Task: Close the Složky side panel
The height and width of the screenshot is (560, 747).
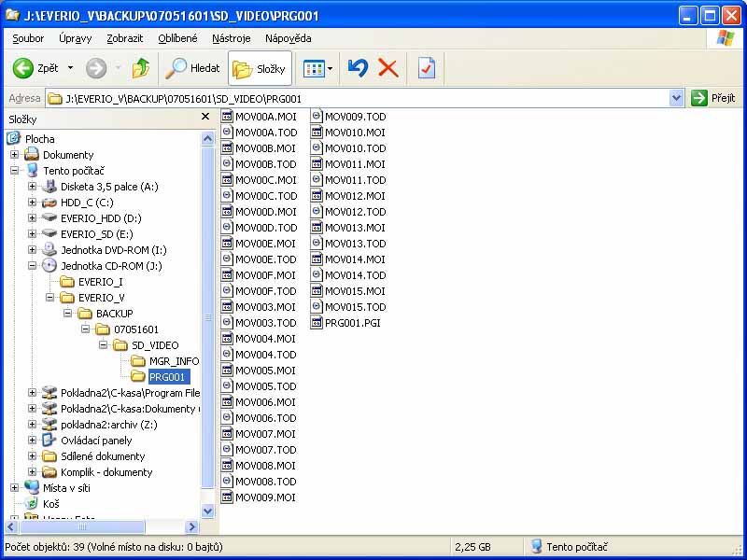Action: [205, 117]
